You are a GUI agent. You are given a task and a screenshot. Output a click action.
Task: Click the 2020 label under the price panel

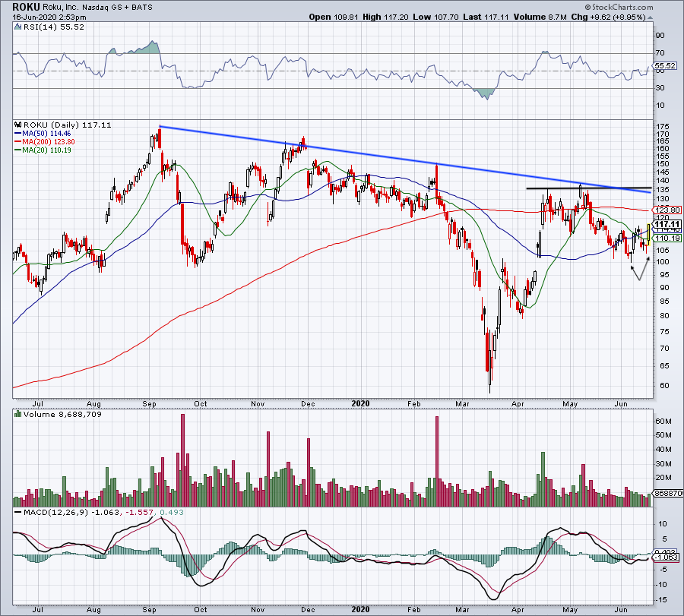(361, 403)
